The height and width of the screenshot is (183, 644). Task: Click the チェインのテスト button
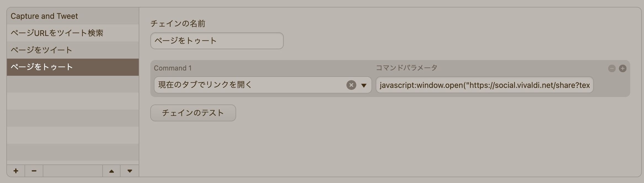pos(193,113)
